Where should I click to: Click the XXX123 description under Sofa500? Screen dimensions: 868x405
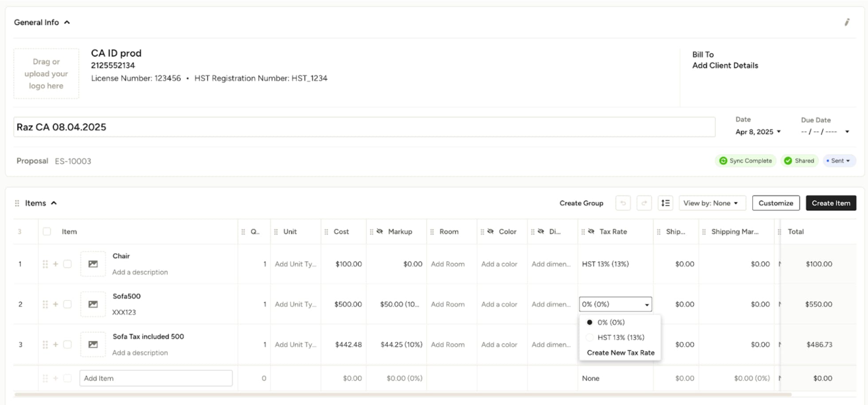pos(124,312)
